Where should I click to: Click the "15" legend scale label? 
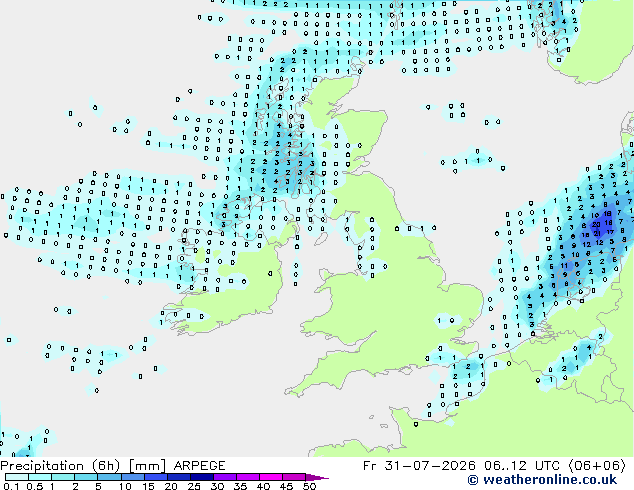coord(148,486)
